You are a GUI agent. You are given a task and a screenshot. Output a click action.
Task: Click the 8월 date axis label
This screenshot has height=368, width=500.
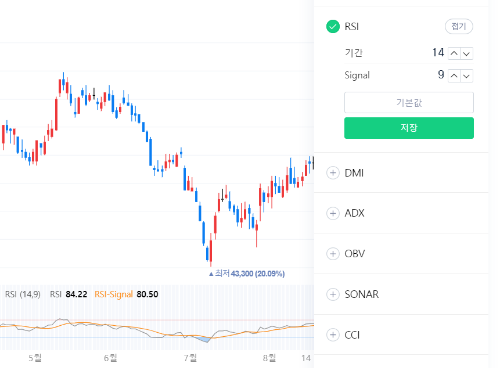pyautogui.click(x=269, y=358)
